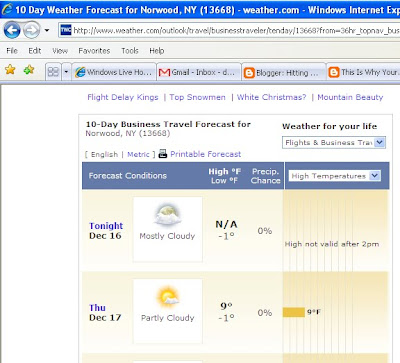Click the Internet Explorer logo in title bar

[x=6, y=9]
